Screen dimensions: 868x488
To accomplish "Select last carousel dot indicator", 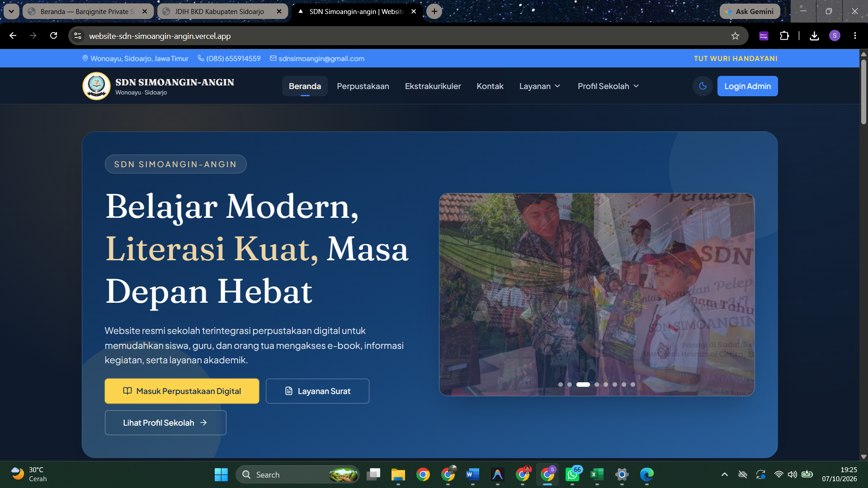I will tap(633, 385).
